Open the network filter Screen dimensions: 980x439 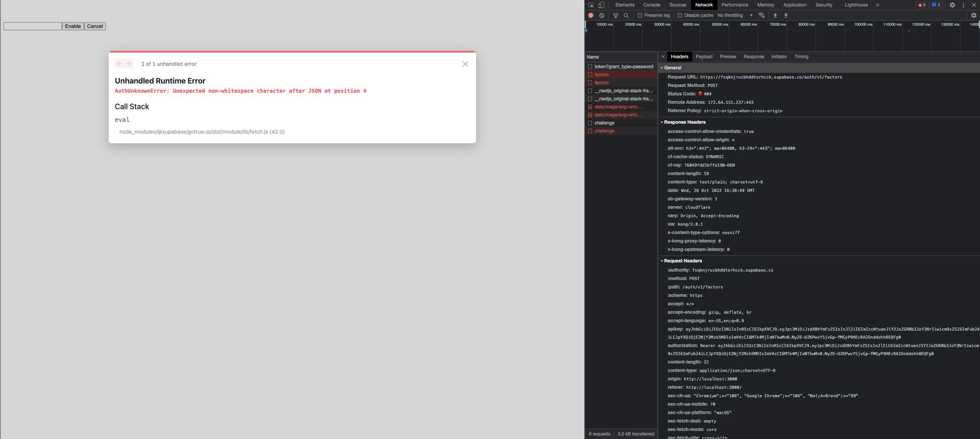pos(616,15)
